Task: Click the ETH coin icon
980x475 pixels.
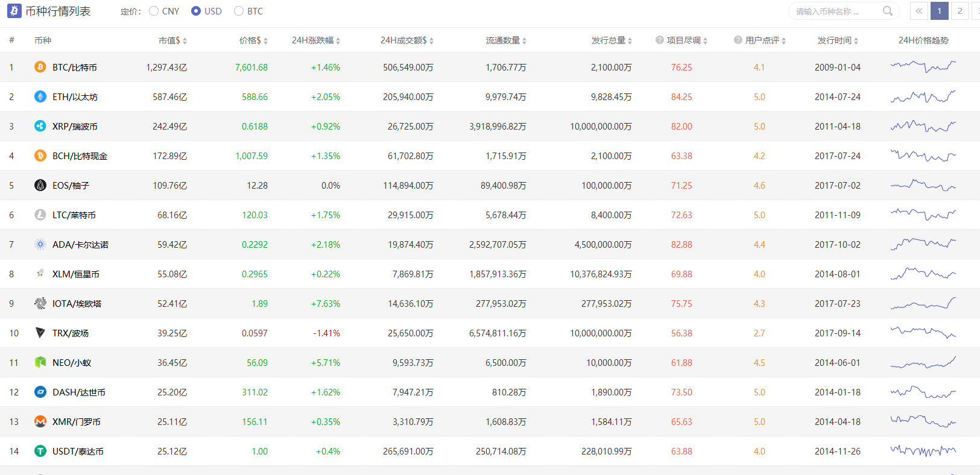Action: tap(40, 96)
